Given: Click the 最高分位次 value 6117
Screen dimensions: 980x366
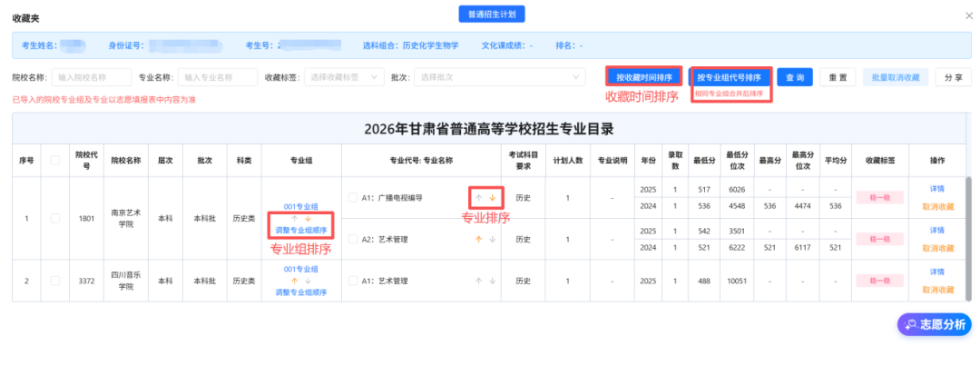Looking at the screenshot, I should click(x=804, y=248).
